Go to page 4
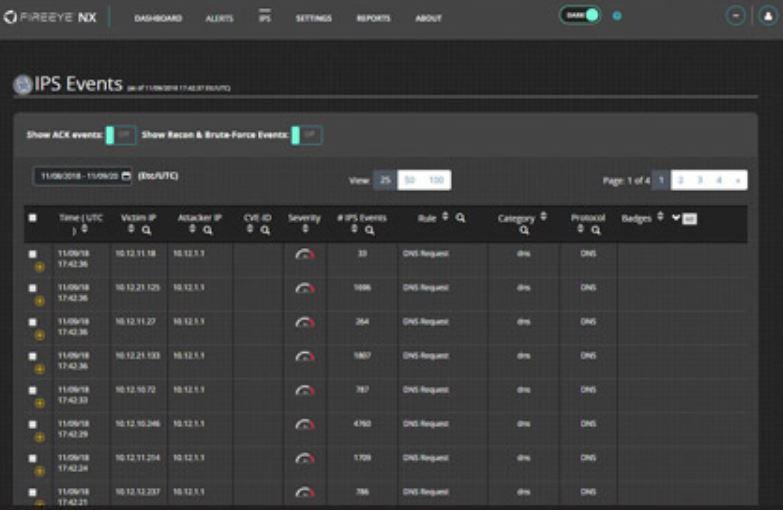This screenshot has width=783, height=510. coord(719,180)
